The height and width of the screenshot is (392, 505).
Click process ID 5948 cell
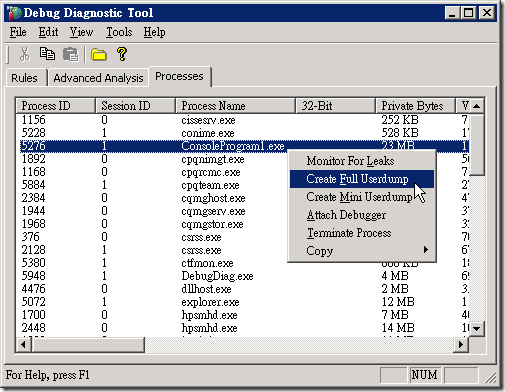pos(34,276)
